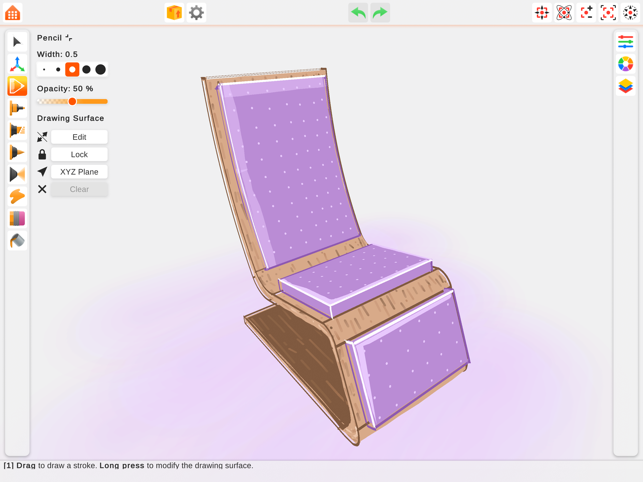Click the padlock icon beside Lock

42,154
